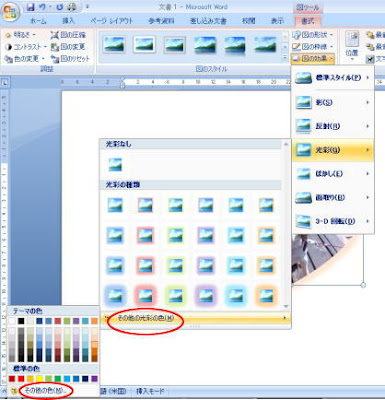The image size is (385, 400).
Task: Pick the orange glow in the third glow row
Action: point(266,265)
